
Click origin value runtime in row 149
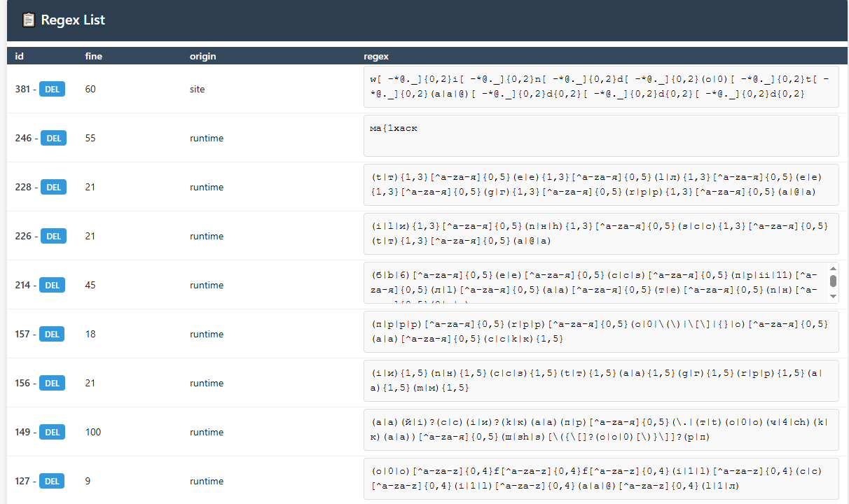click(207, 432)
